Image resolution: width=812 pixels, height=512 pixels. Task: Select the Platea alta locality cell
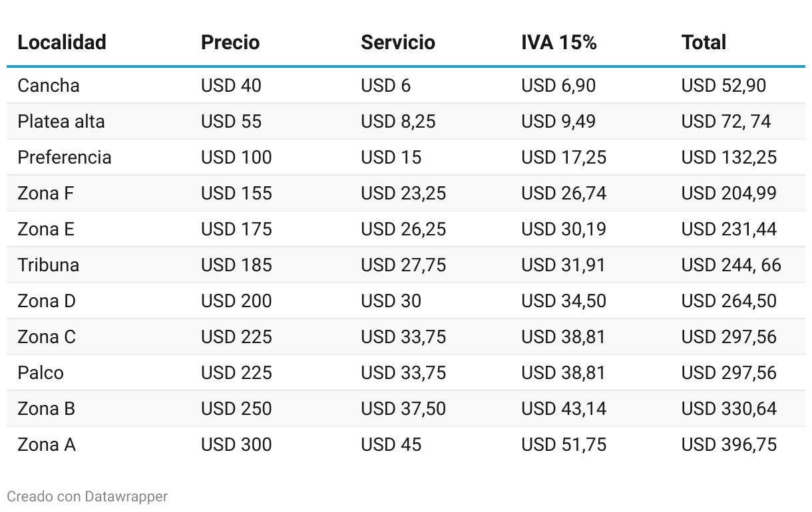point(61,122)
